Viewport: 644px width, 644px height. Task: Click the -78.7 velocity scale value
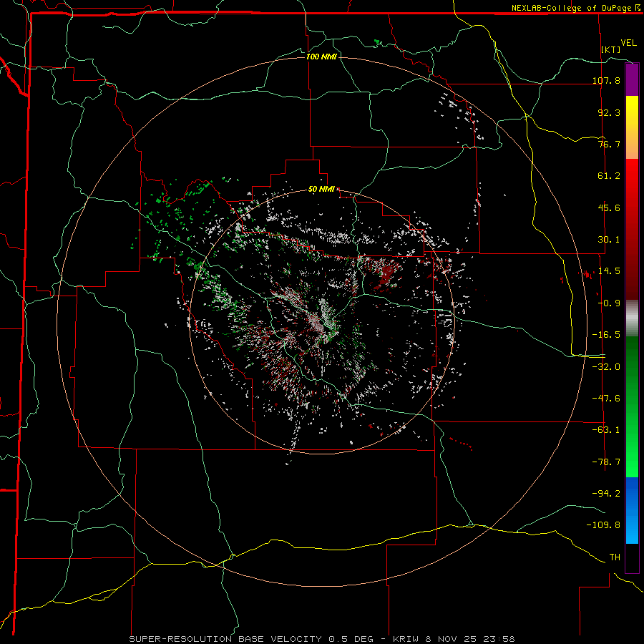(x=606, y=462)
